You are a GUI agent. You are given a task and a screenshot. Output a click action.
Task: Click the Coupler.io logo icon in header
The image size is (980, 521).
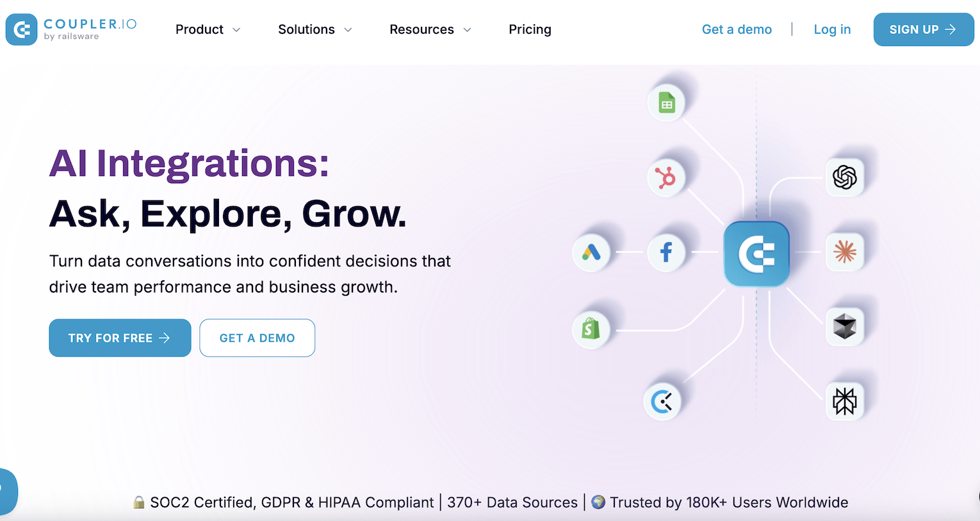(x=22, y=29)
